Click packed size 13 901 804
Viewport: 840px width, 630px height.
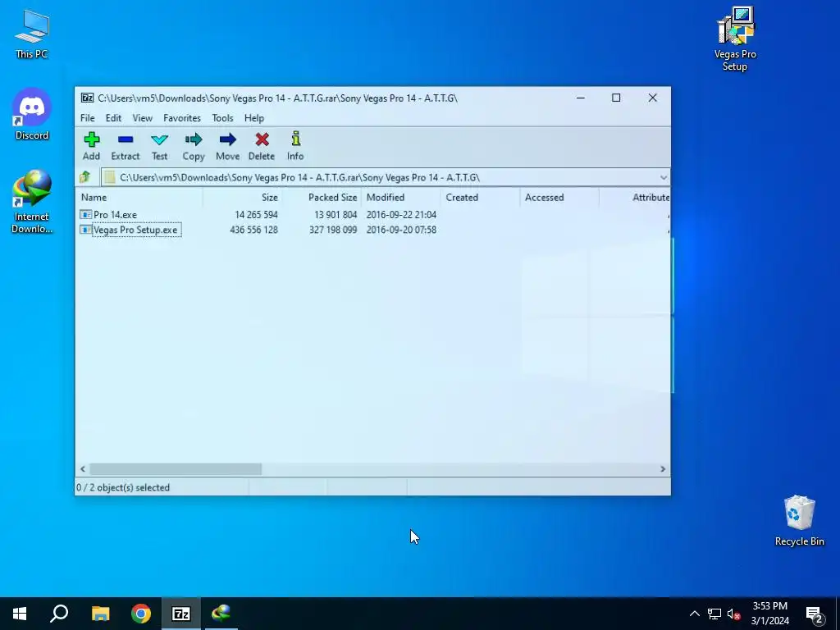tap(336, 214)
